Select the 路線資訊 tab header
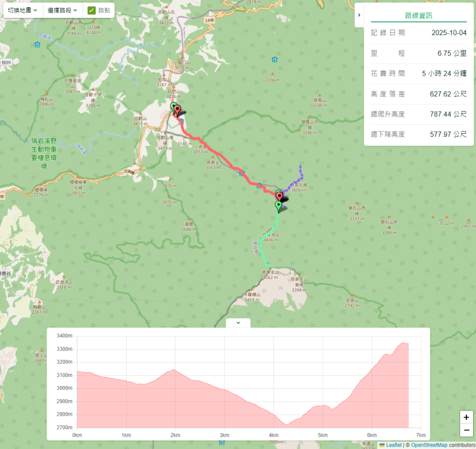The image size is (476, 449). (x=418, y=16)
